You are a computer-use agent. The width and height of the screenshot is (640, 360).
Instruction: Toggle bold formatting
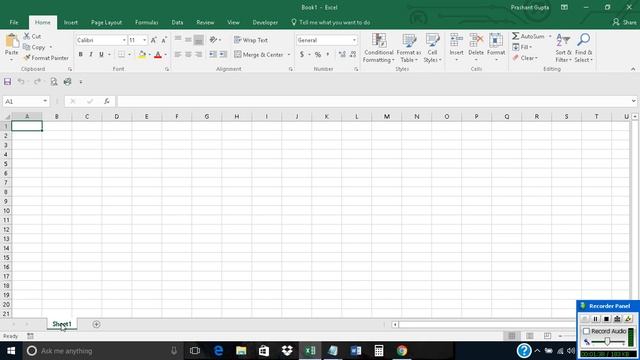tap(81, 54)
